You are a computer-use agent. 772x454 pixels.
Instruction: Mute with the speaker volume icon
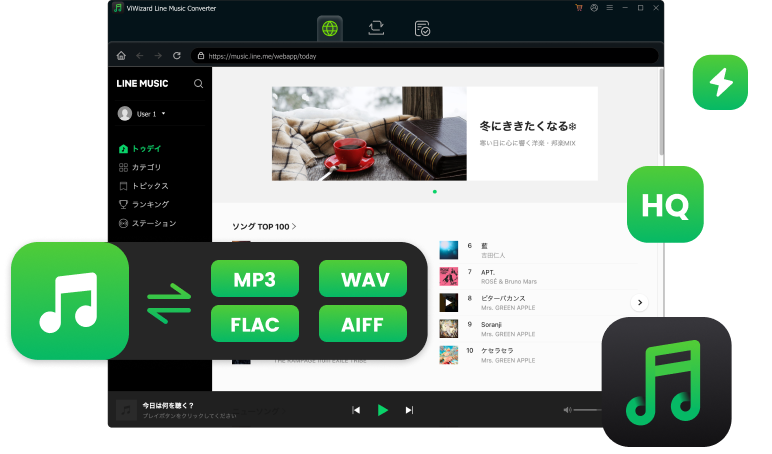coord(567,410)
